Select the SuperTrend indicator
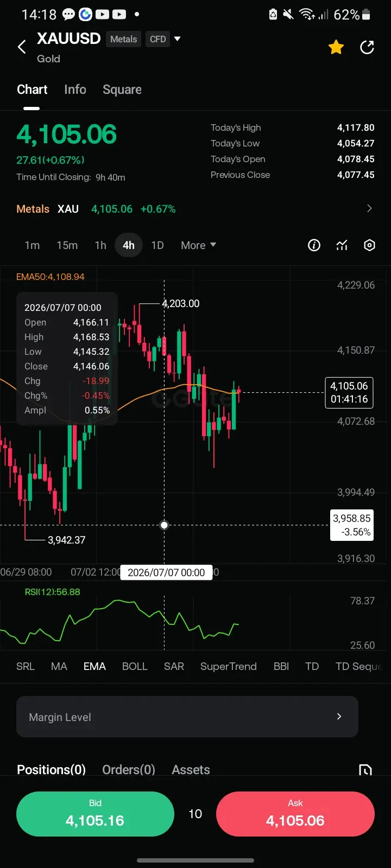Viewport: 391px width, 868px height. click(229, 666)
